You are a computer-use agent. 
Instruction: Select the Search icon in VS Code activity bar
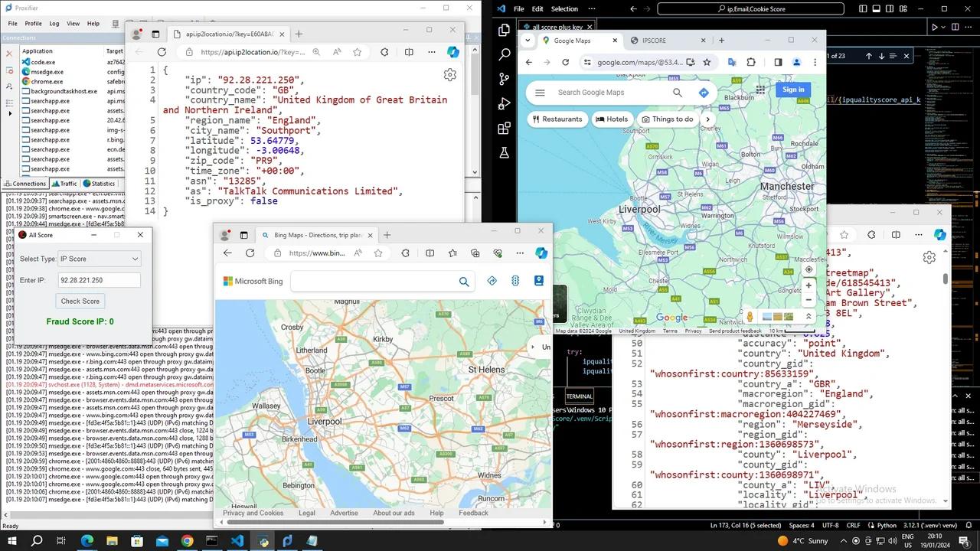pos(504,55)
